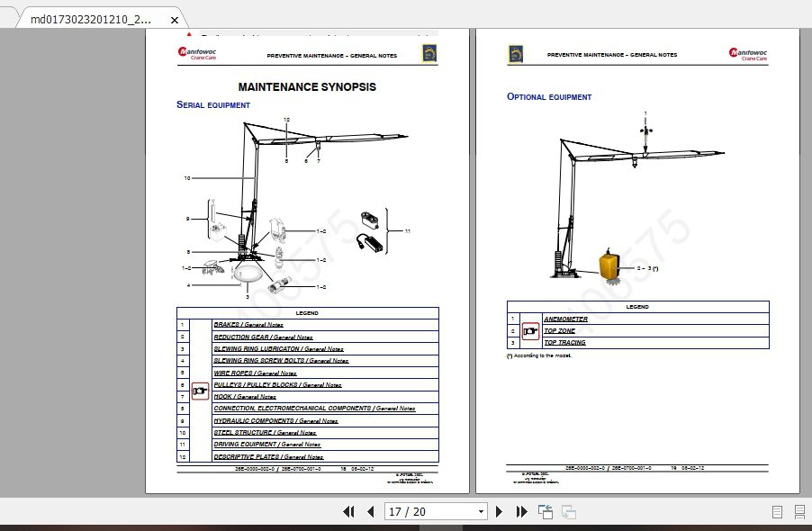The height and width of the screenshot is (531, 812).
Task: Go to previous page arrow
Action: [x=371, y=511]
